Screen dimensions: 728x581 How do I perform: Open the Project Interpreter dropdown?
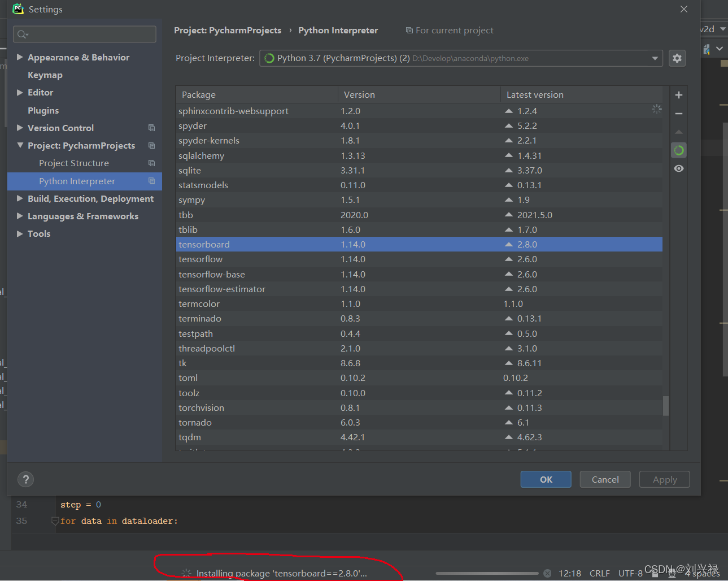(x=461, y=58)
